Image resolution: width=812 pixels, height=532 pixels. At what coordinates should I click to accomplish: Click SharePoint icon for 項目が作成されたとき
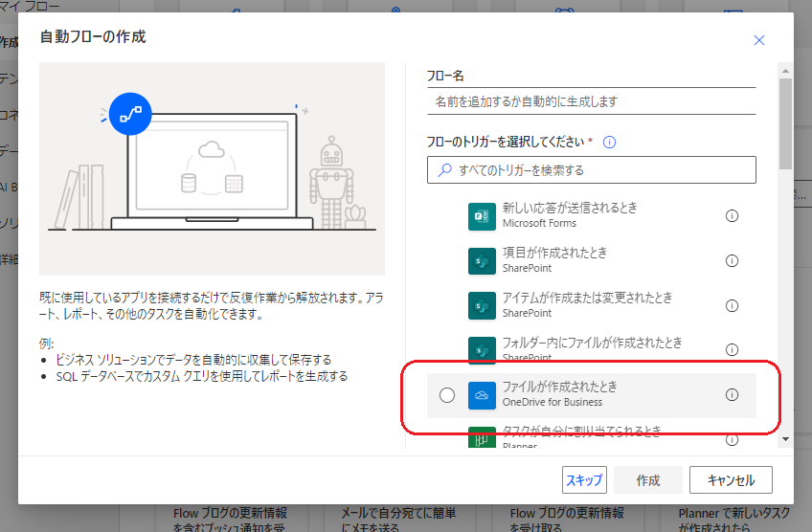[x=482, y=261]
